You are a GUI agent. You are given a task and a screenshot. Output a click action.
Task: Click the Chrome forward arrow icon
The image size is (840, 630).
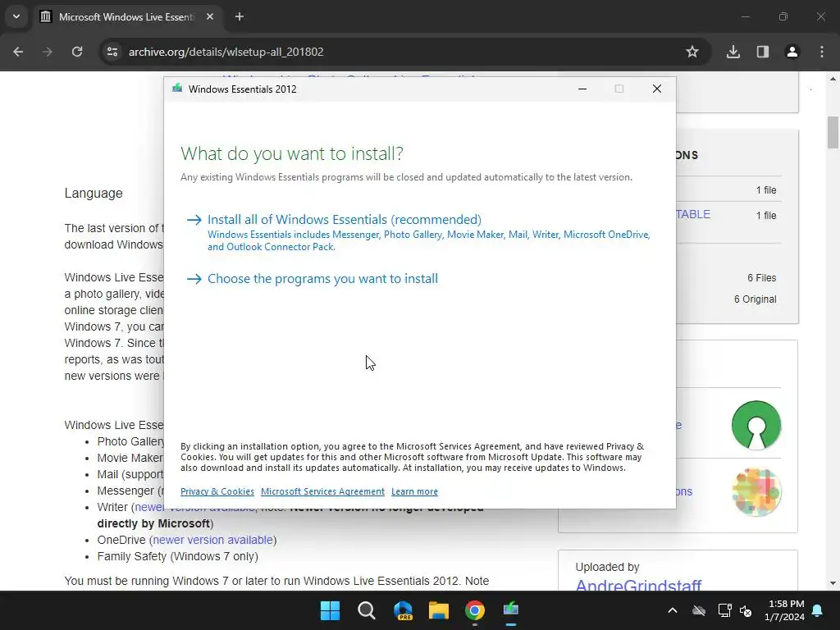tap(48, 52)
